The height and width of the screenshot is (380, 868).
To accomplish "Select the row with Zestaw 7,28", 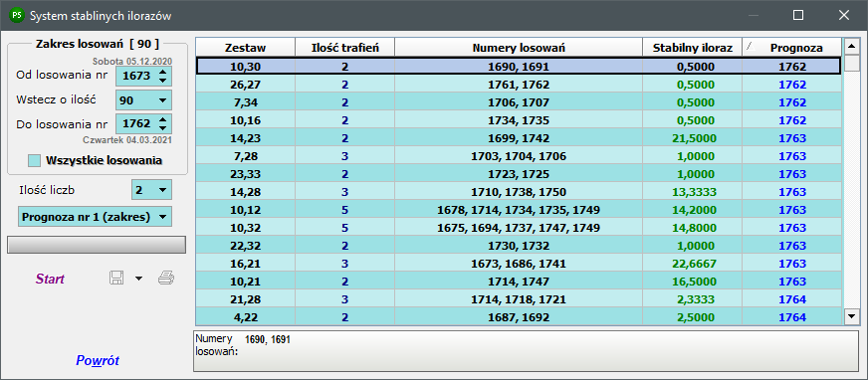I will (519, 156).
